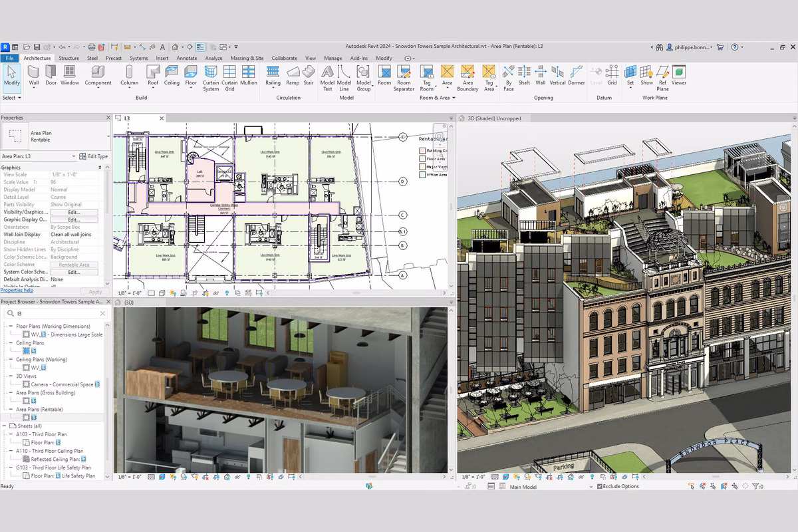Click the Room Separator tool

[x=404, y=78]
